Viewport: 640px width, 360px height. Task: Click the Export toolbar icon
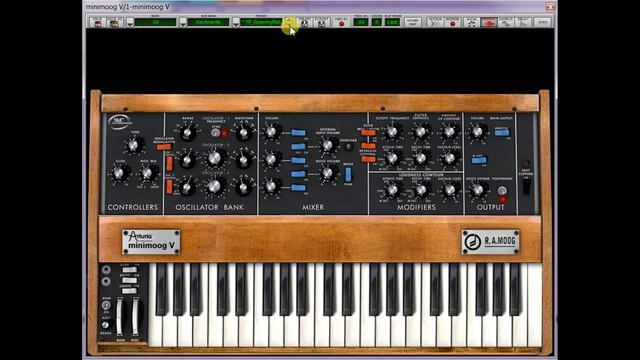(x=322, y=23)
